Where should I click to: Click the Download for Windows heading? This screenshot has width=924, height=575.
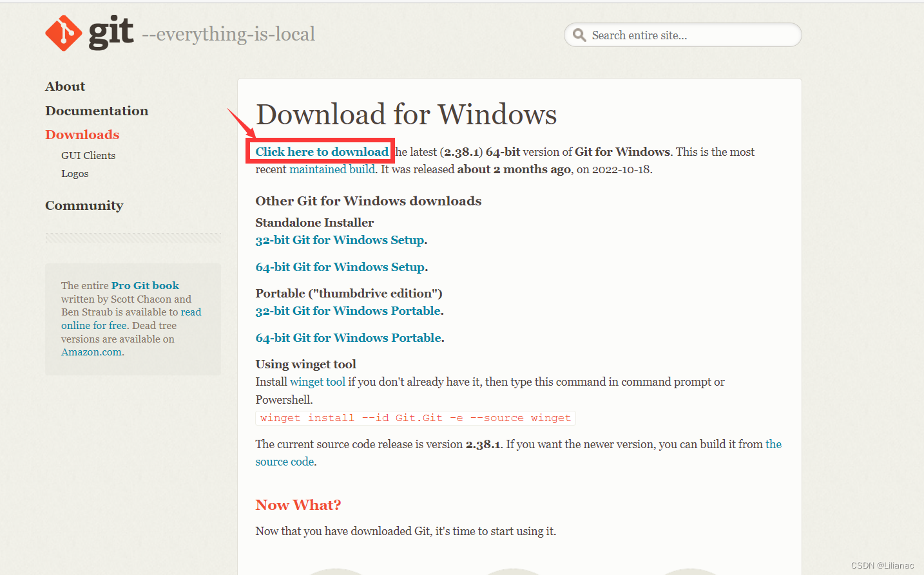406,115
